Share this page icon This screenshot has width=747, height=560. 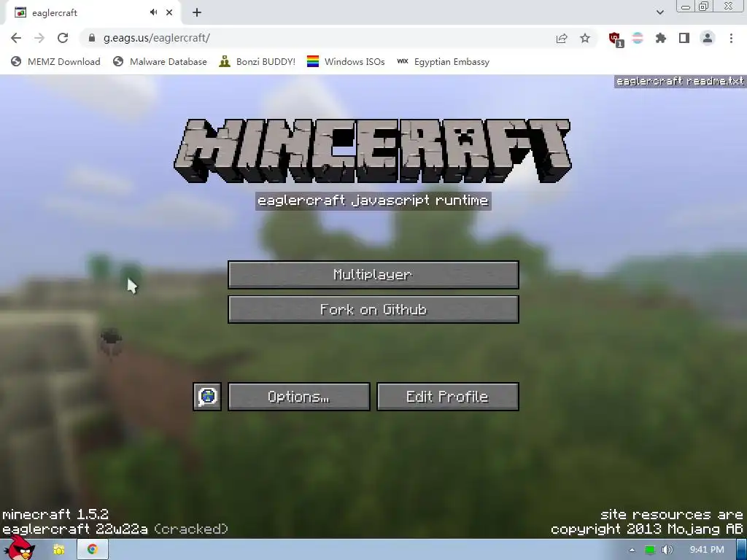562,38
